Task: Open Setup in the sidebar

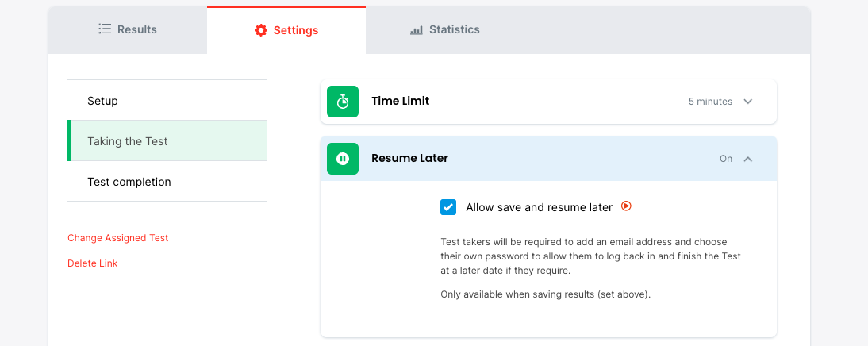Action: tap(102, 101)
